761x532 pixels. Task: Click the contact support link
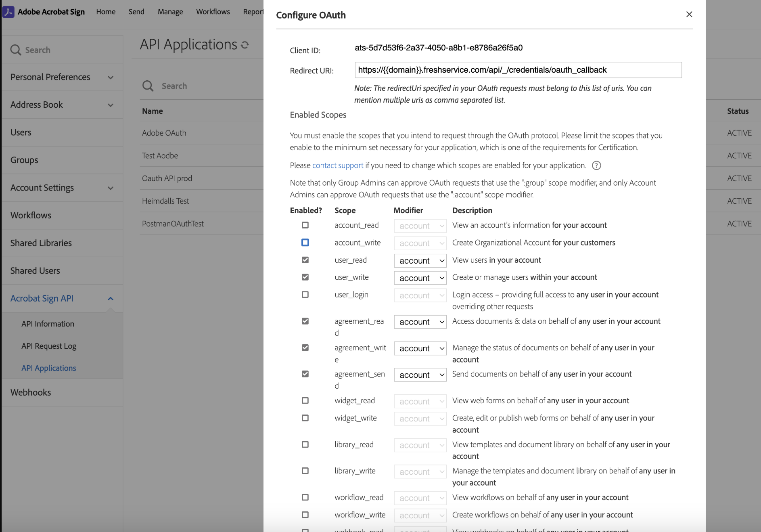tap(338, 165)
